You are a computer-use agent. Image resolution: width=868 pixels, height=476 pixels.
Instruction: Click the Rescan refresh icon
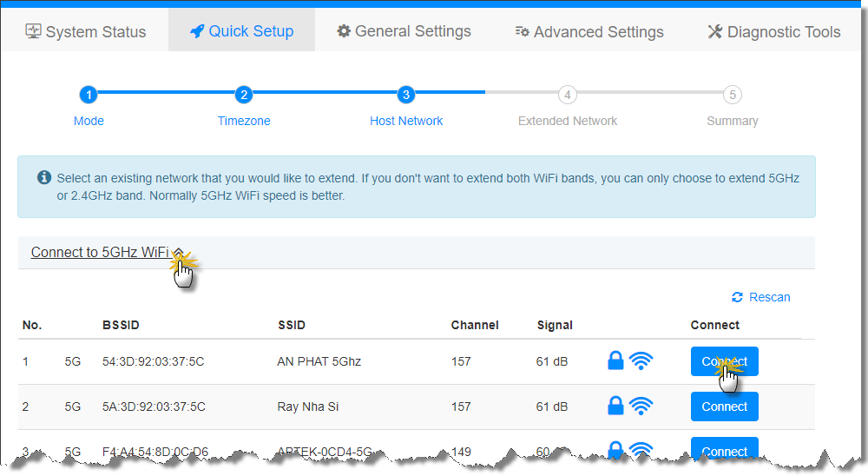point(737,297)
